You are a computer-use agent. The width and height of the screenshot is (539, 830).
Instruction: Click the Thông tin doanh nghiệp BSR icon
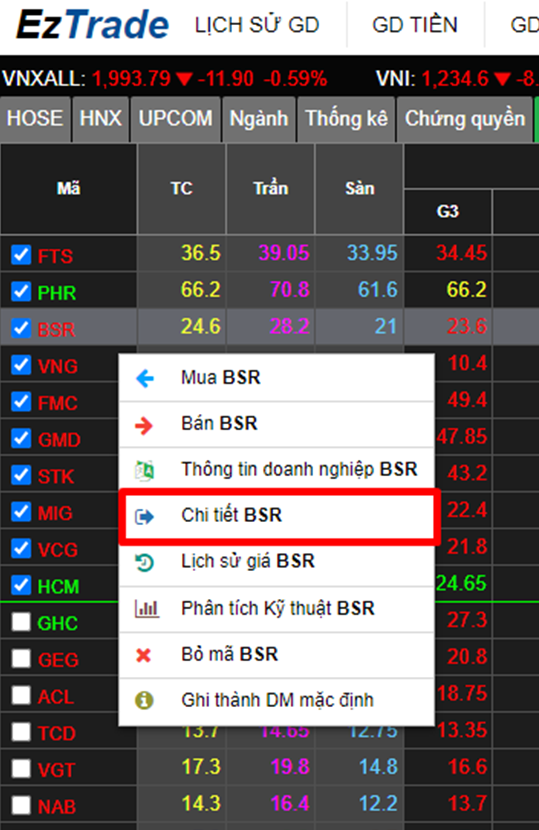[144, 471]
